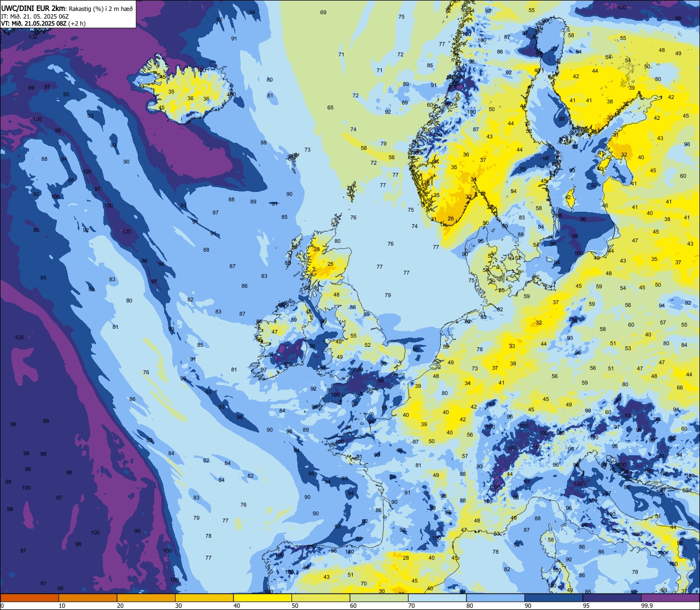Click the legend label 90

pyautogui.click(x=528, y=606)
